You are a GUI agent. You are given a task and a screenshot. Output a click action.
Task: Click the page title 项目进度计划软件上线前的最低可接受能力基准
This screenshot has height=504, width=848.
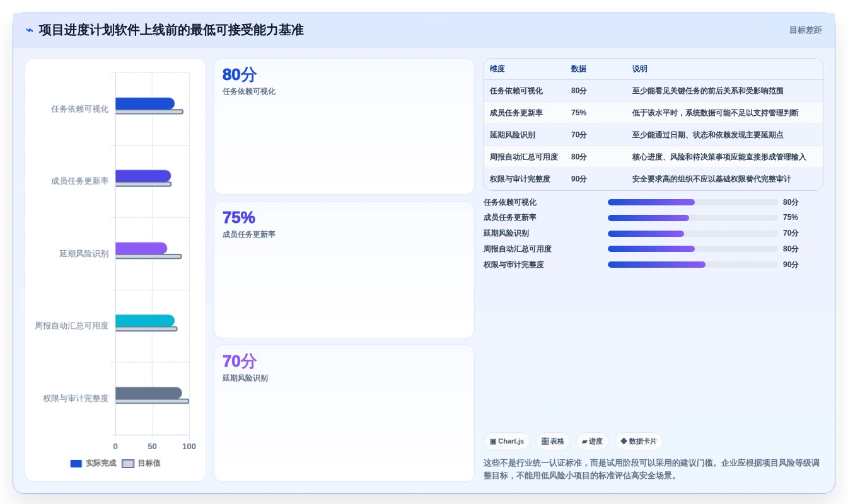(x=171, y=30)
